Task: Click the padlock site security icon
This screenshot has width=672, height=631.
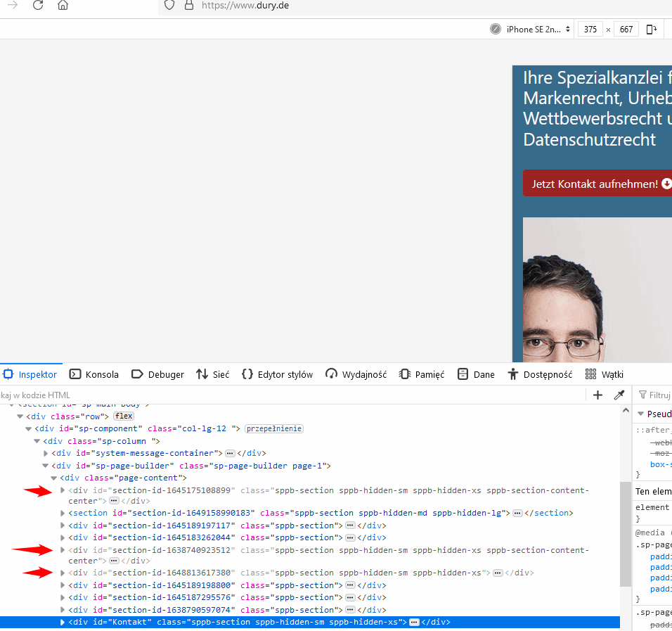Action: (188, 6)
